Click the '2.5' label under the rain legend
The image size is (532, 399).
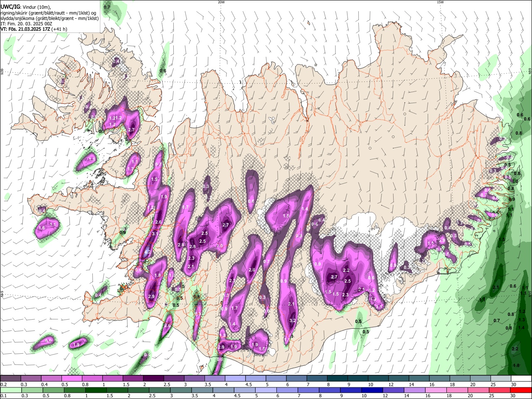(x=152, y=396)
